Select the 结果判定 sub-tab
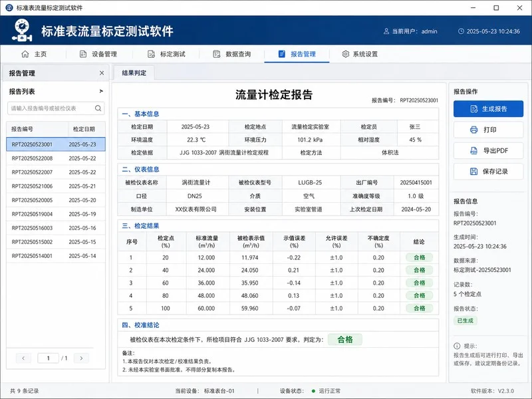Viewport: 532px width, 399px height. click(x=134, y=72)
